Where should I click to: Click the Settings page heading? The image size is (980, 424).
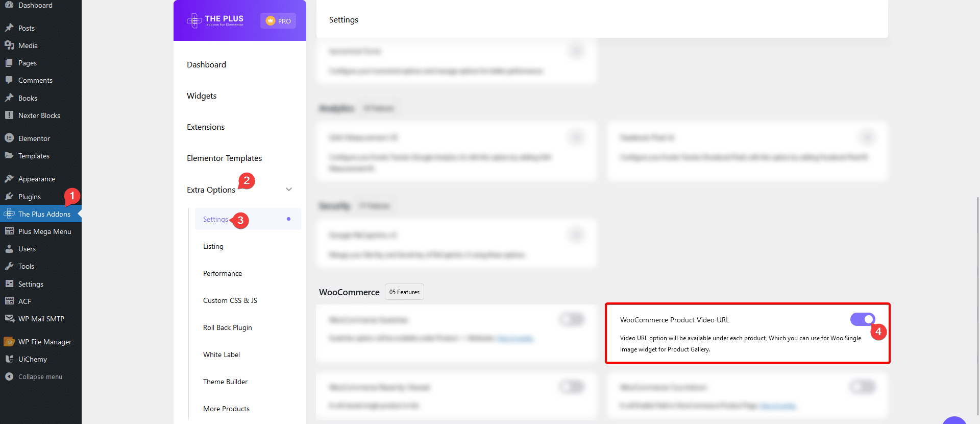point(344,19)
